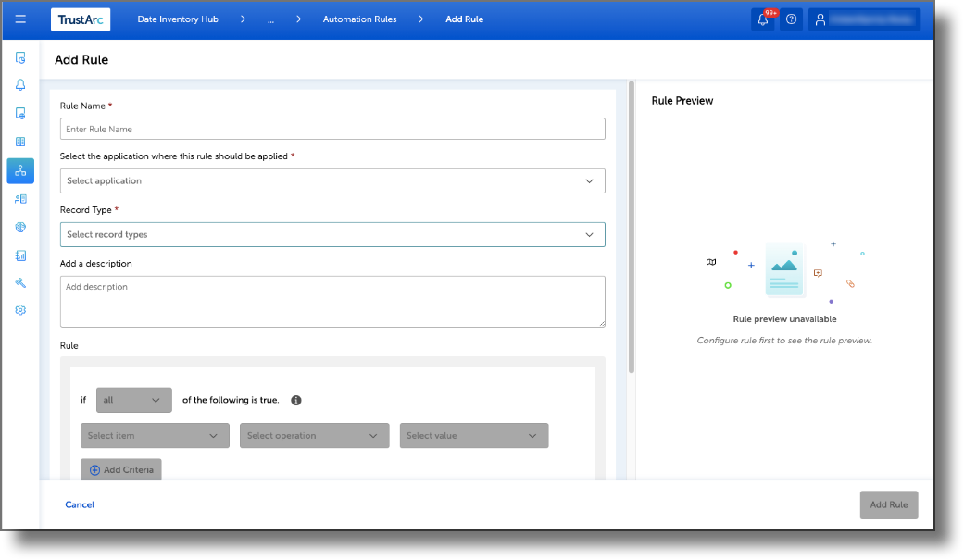Select the gavel icon in the sidebar

(19, 282)
